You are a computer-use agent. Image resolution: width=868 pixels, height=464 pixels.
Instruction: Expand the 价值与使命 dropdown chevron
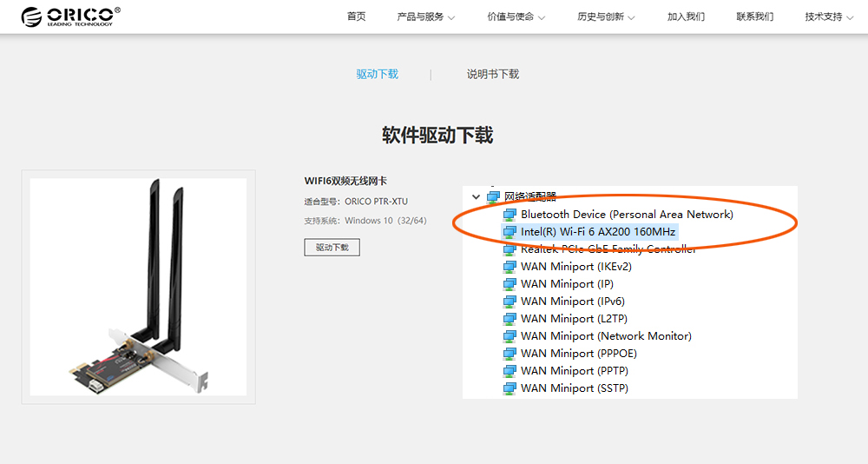pyautogui.click(x=542, y=17)
